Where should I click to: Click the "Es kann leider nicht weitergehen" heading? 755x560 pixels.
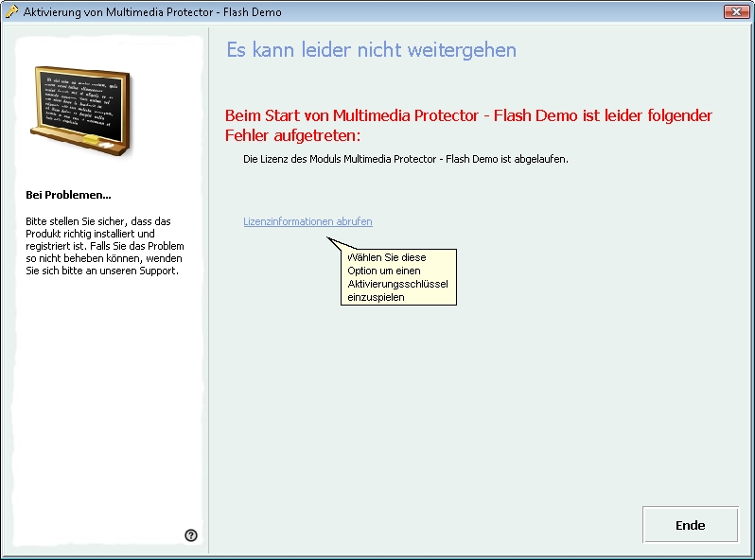click(371, 50)
